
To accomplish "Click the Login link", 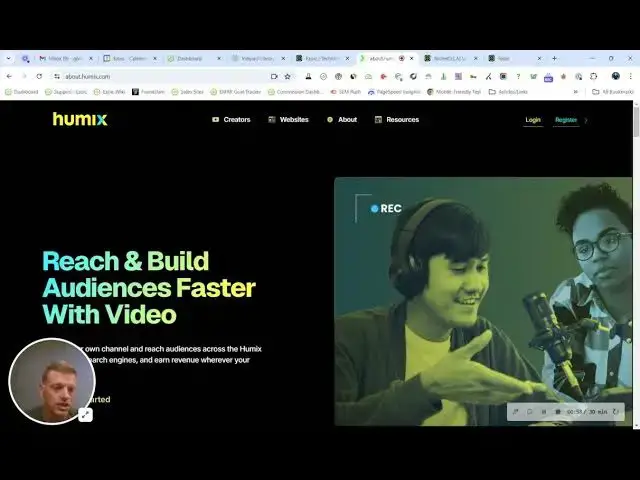I will pyautogui.click(x=533, y=120).
